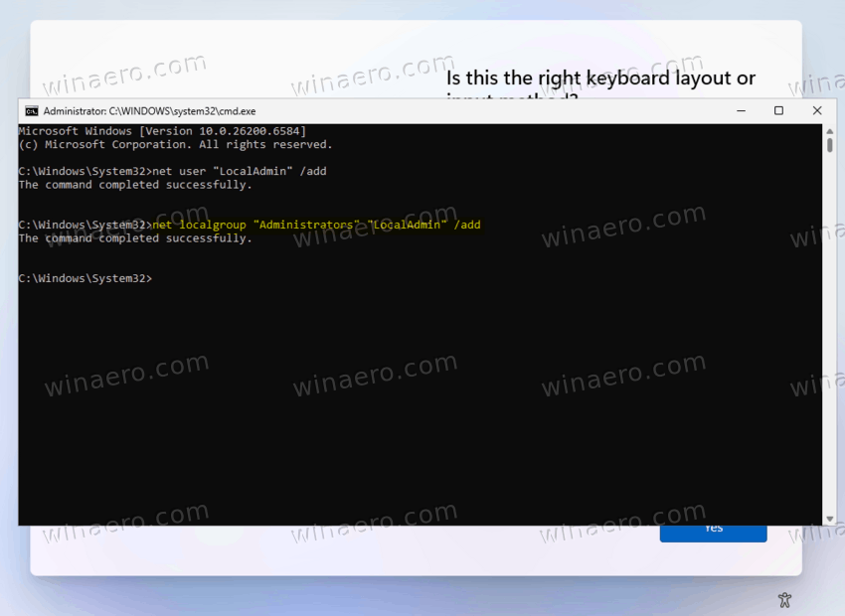Click the Microsoft Windows version line

pyautogui.click(x=162, y=131)
